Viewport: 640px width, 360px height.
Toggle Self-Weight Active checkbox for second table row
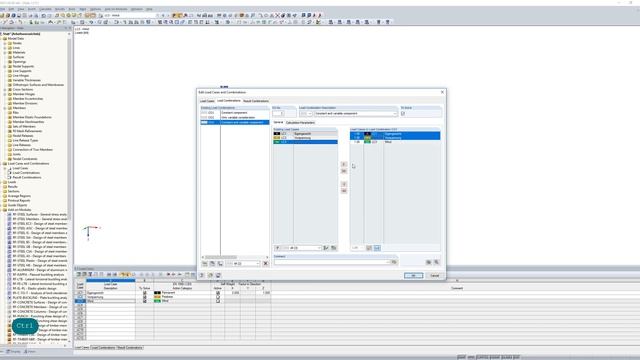pos(218,297)
